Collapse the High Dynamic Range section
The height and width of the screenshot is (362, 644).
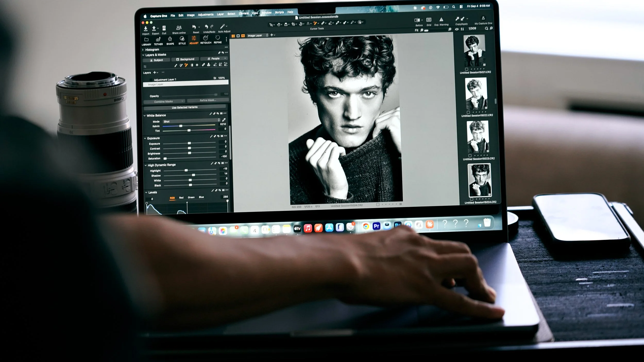point(146,165)
